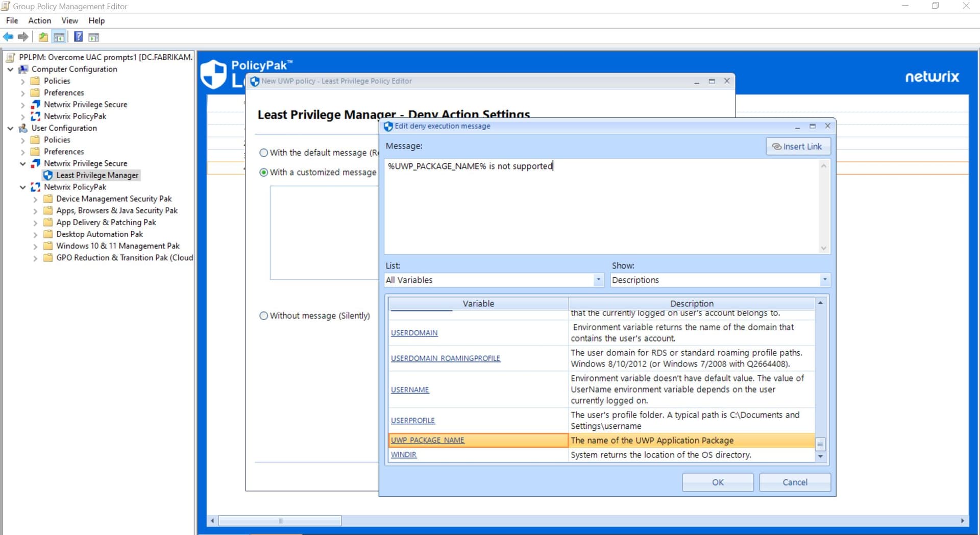The image size is (980, 535).
Task: Select the 'With the default message' option
Action: pos(264,153)
